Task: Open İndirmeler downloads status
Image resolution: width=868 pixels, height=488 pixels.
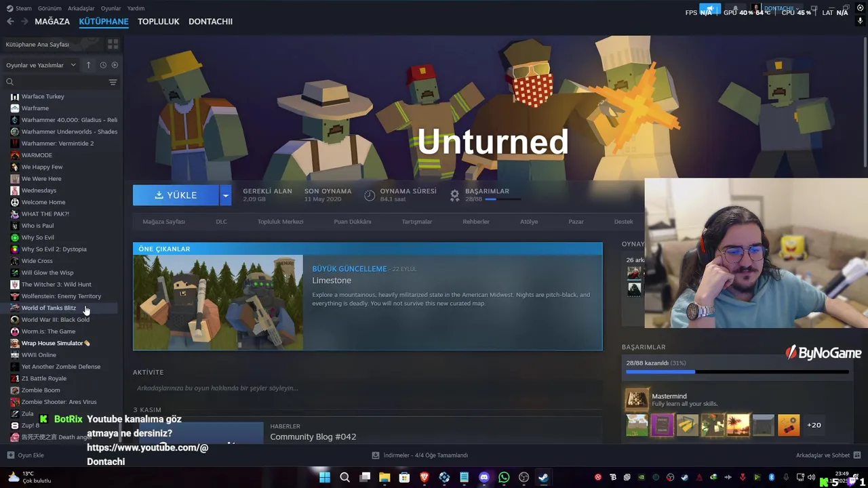Action: 420,455
